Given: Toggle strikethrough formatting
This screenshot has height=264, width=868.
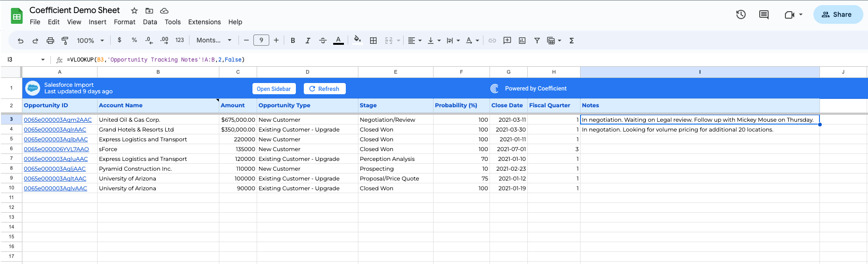Looking at the screenshot, I should click(323, 41).
